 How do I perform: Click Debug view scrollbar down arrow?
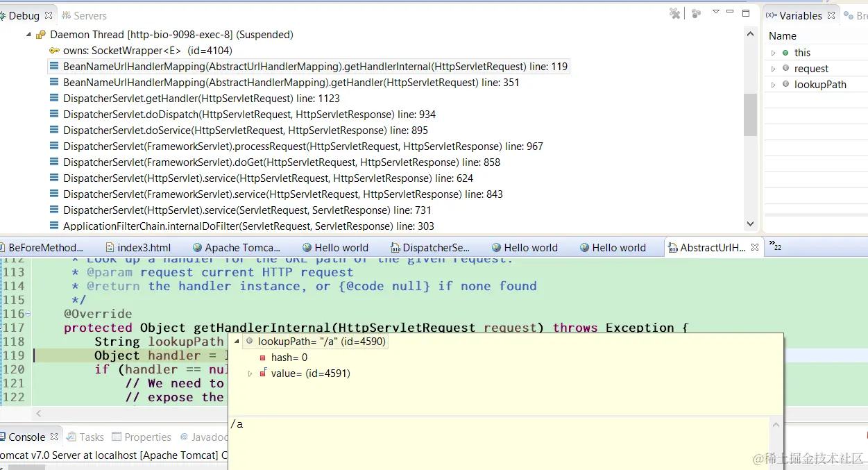click(750, 224)
